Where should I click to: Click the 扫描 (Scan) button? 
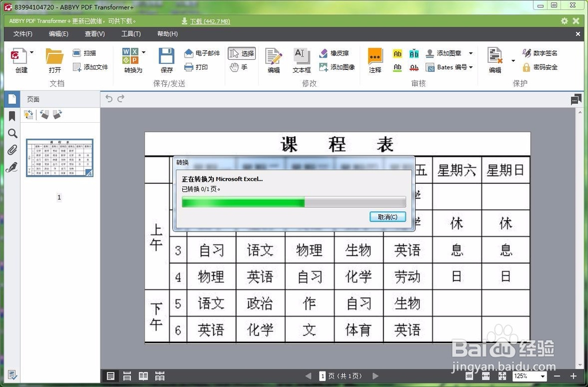84,53
